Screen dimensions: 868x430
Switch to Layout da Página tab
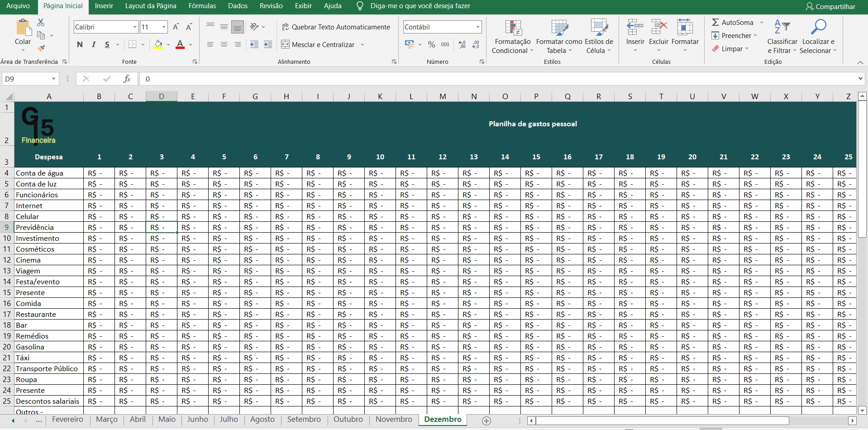151,6
